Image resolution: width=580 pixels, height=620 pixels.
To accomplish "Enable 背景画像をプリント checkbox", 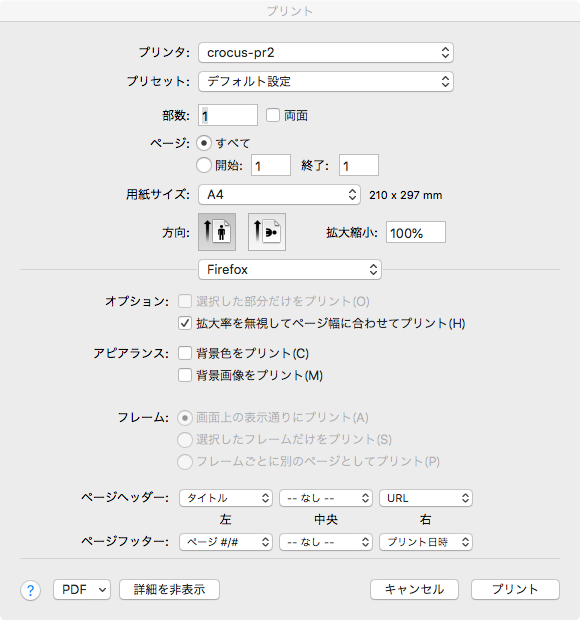I will (185, 375).
